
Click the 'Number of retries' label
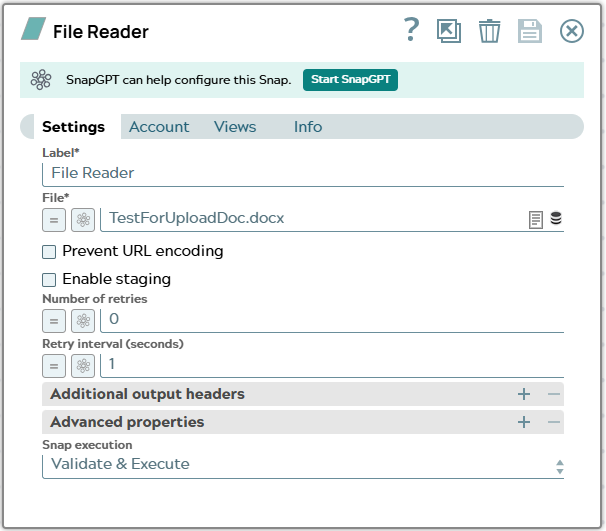[x=95, y=299]
